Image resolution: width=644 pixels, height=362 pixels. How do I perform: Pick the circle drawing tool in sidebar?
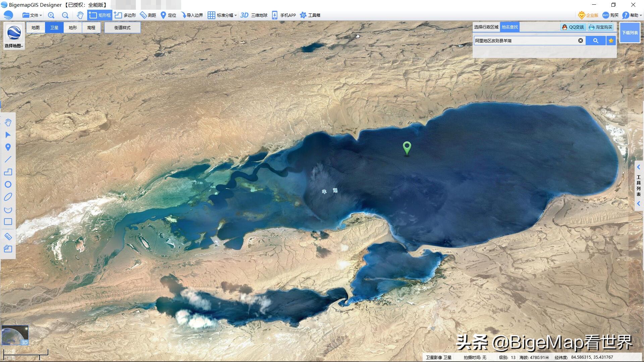click(x=8, y=185)
